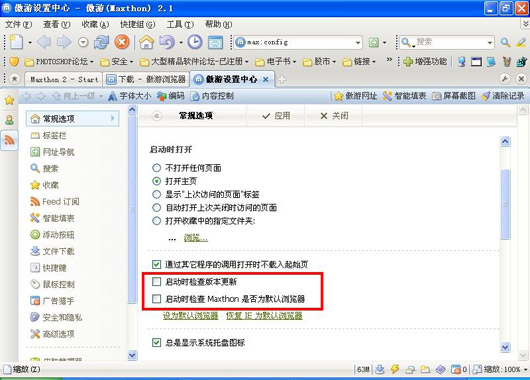The height and width of the screenshot is (380, 530).
Task: Select 显示"上次访问的页面"标签 radio option
Action: coord(156,194)
